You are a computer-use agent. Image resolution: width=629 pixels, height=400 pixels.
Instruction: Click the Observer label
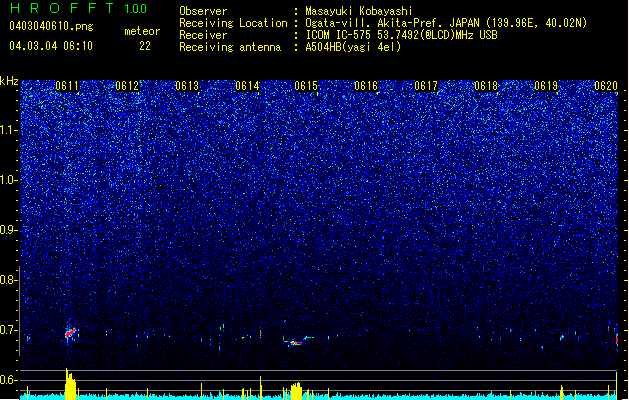203,11
